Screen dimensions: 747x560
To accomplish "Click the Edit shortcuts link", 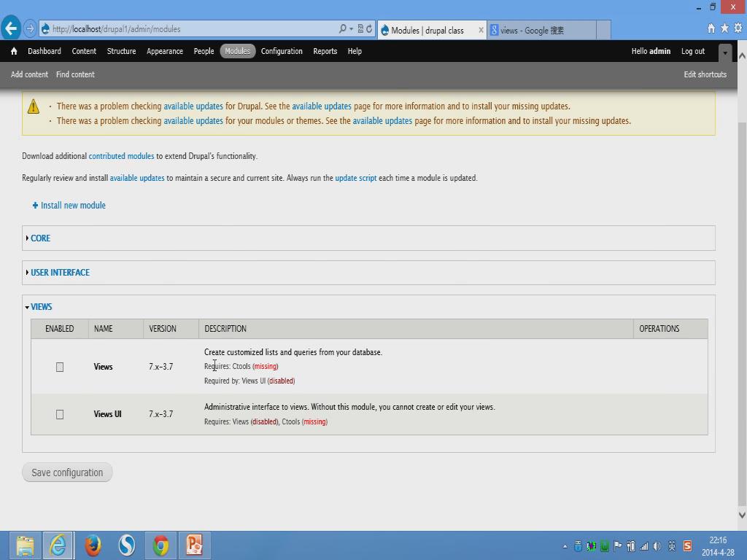I will pos(705,74).
